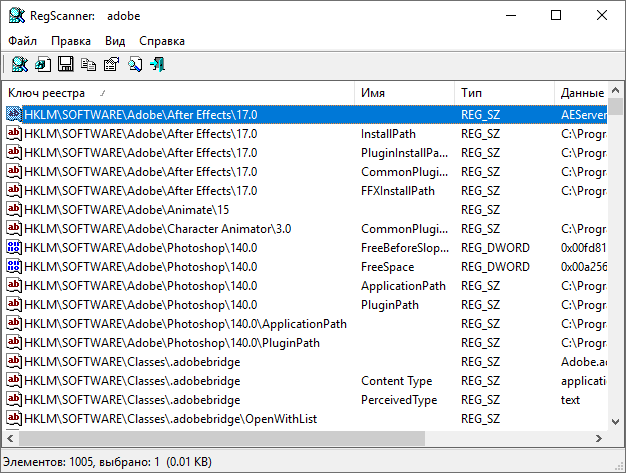626x473 pixels.
Task: Click the string icon of the Animate\15 row
Action: coord(14,210)
